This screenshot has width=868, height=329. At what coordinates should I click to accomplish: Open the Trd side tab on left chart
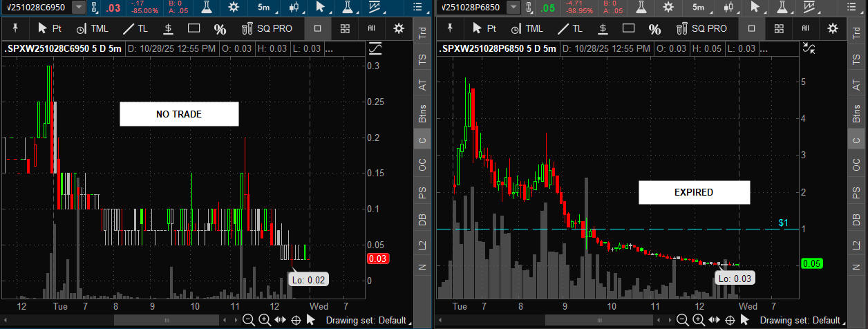(x=422, y=35)
